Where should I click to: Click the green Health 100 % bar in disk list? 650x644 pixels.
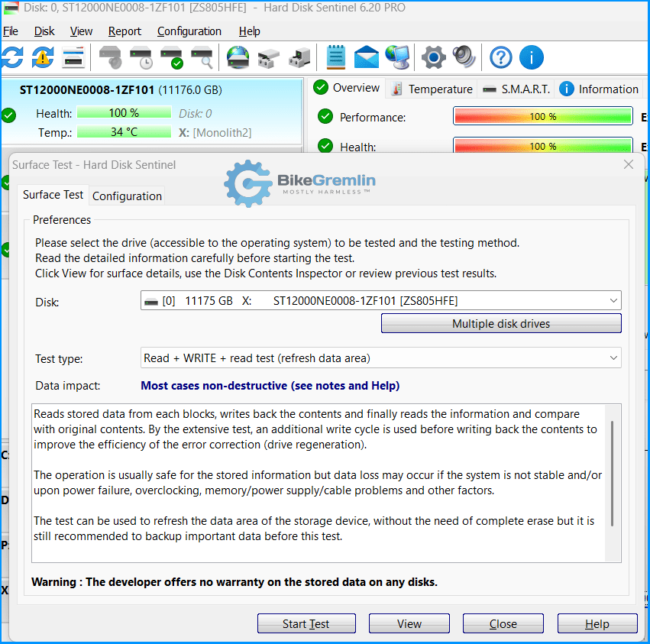coord(124,112)
